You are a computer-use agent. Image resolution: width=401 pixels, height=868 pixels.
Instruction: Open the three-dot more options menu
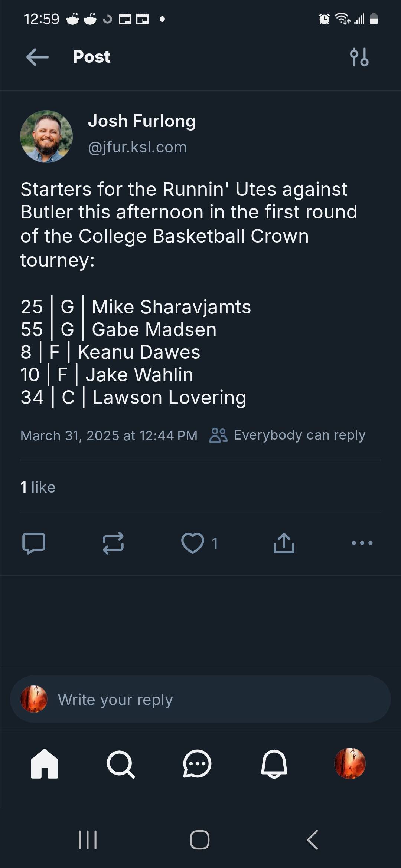tap(362, 543)
